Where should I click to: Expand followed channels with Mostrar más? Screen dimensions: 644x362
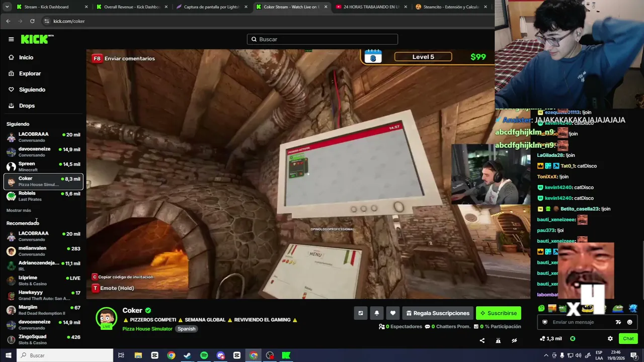tap(19, 210)
